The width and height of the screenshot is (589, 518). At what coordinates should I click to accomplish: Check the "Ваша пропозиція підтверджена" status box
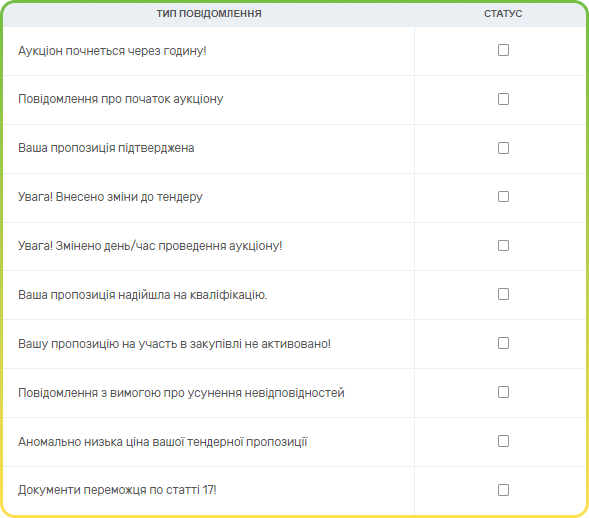pyautogui.click(x=503, y=148)
